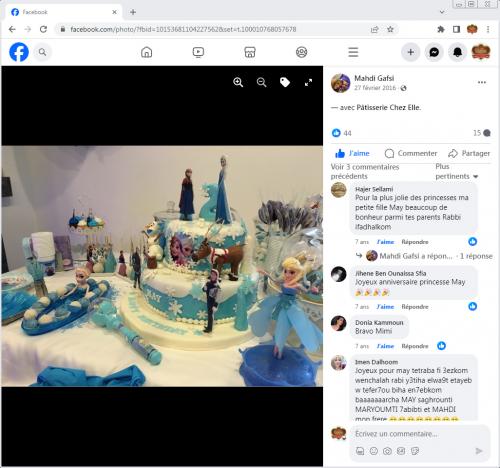Open Plus pertinents sort dropdown

[x=457, y=171]
